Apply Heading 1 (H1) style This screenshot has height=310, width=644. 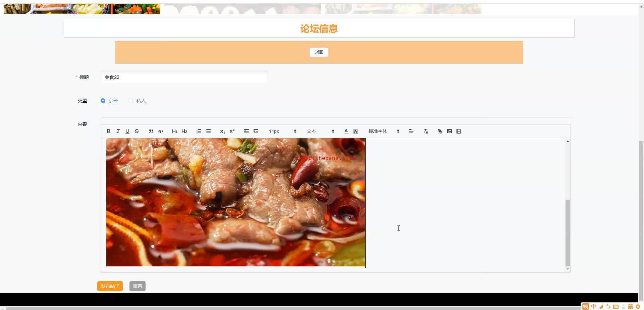175,131
